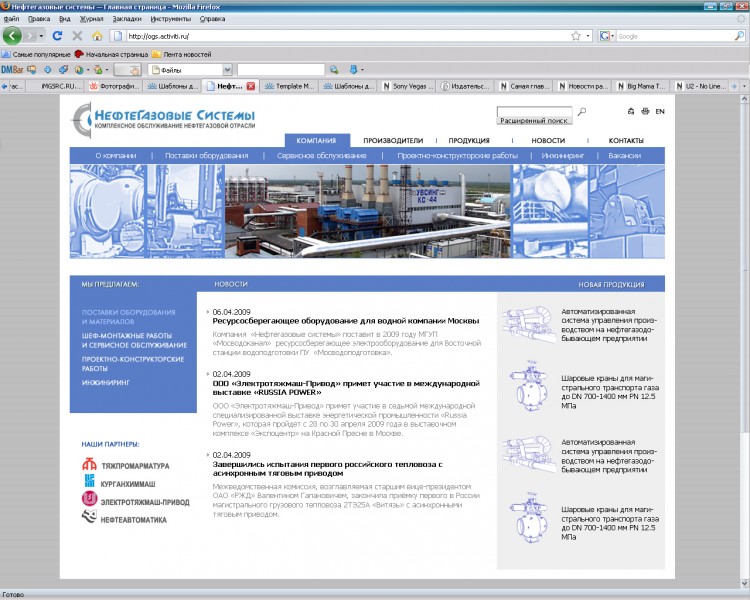The height and width of the screenshot is (600, 750).
Task: Open the back/forward history dropdown arrow
Action: pyautogui.click(x=41, y=36)
